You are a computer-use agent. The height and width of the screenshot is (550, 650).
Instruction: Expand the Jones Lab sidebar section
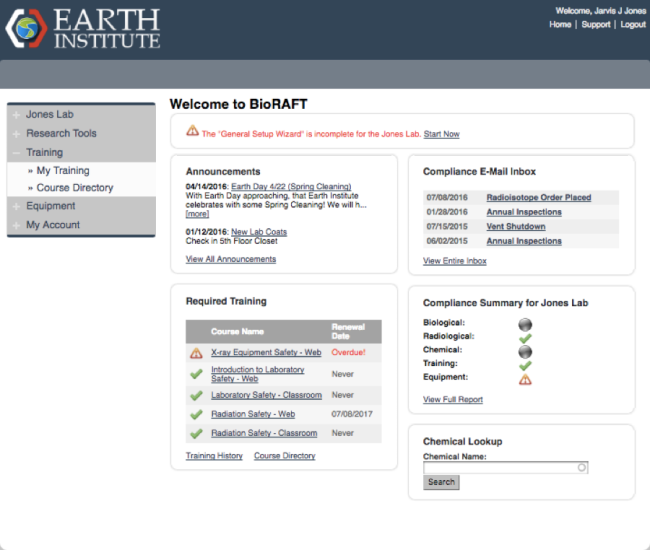(x=49, y=115)
